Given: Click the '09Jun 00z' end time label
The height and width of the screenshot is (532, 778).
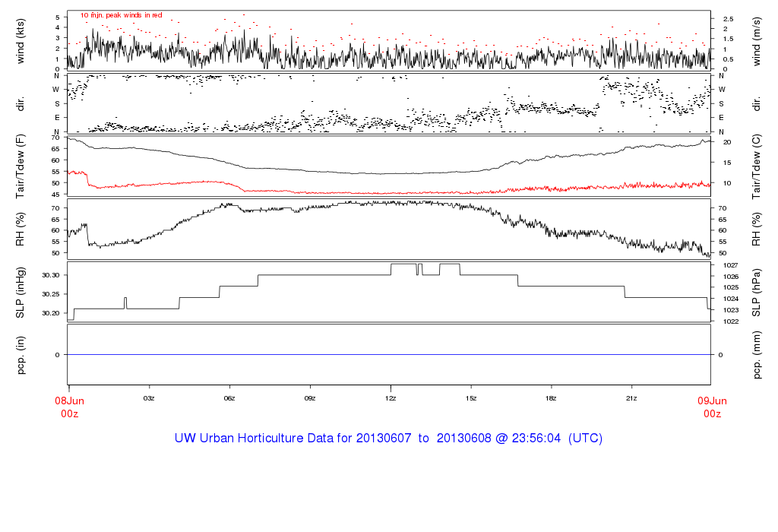Looking at the screenshot, I should [712, 407].
